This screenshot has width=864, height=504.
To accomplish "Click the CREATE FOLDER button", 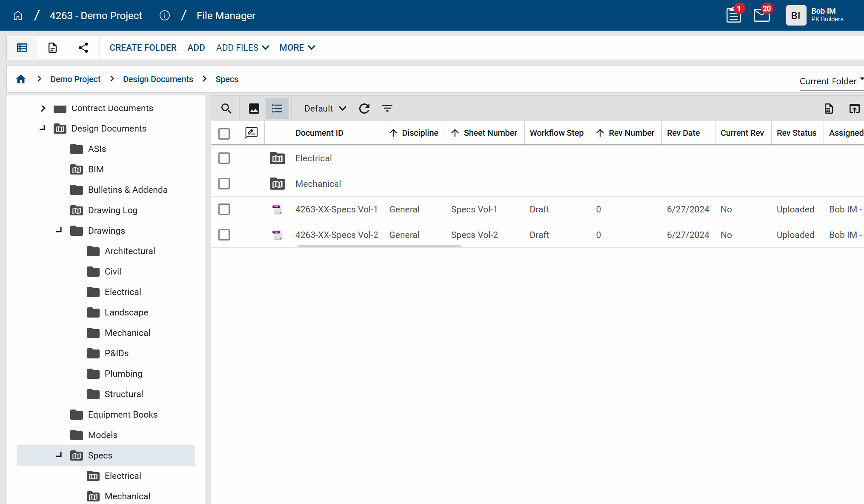I will coord(143,48).
